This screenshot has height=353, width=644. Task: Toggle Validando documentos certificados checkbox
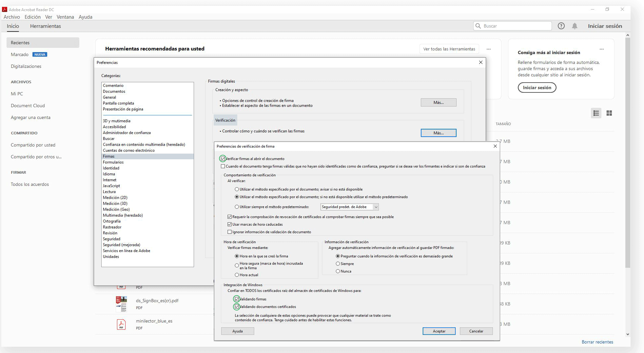237,306
